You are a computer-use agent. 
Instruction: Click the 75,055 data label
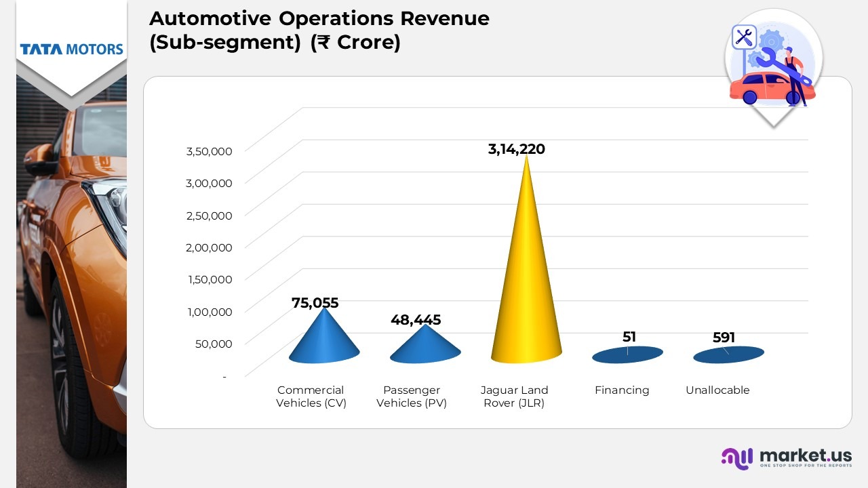[x=315, y=303]
